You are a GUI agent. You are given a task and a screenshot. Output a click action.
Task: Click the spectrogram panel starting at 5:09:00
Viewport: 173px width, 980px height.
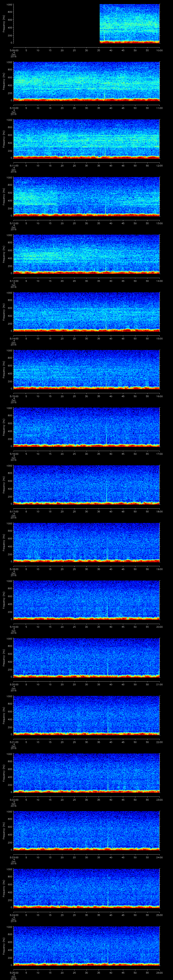pos(129,23)
